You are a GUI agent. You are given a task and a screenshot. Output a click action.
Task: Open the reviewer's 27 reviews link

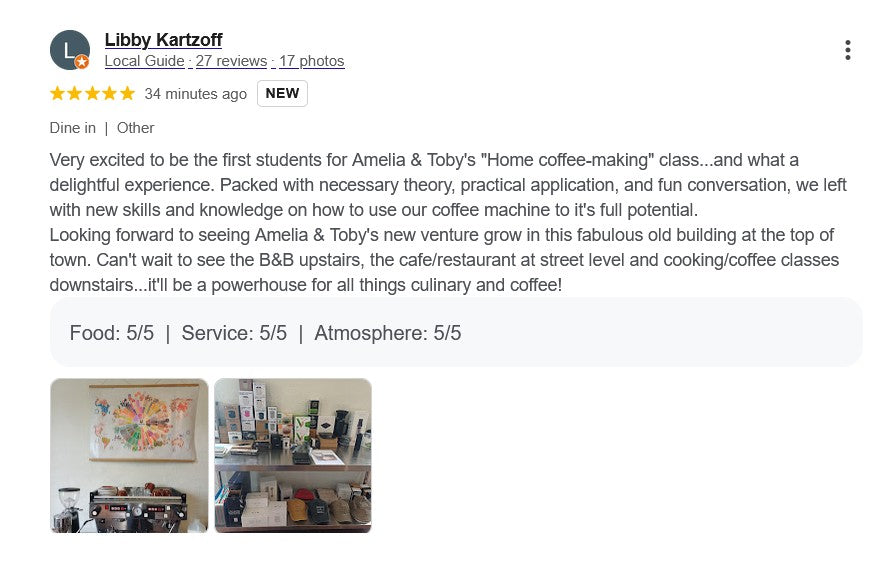click(231, 61)
